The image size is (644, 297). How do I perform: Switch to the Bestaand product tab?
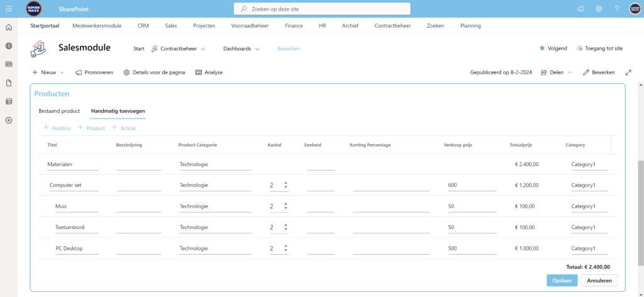pyautogui.click(x=59, y=111)
